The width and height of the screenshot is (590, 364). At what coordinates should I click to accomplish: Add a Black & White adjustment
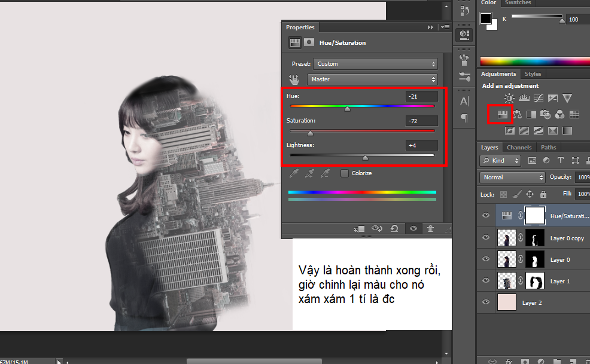531,114
